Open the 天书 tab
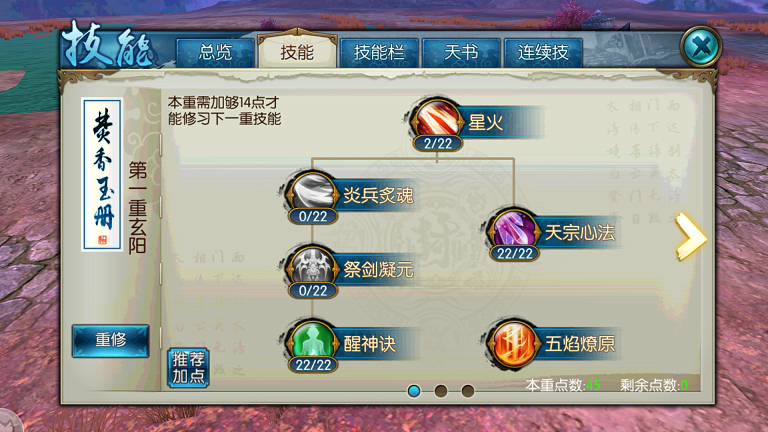Image resolution: width=768 pixels, height=432 pixels. pyautogui.click(x=461, y=52)
